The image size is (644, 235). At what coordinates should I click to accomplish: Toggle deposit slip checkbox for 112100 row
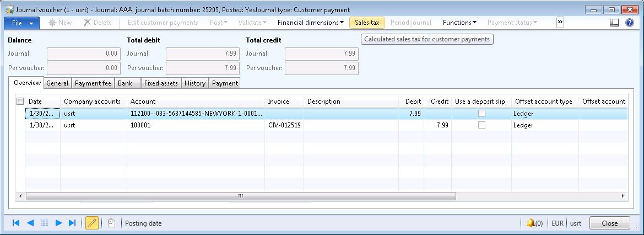click(x=481, y=114)
